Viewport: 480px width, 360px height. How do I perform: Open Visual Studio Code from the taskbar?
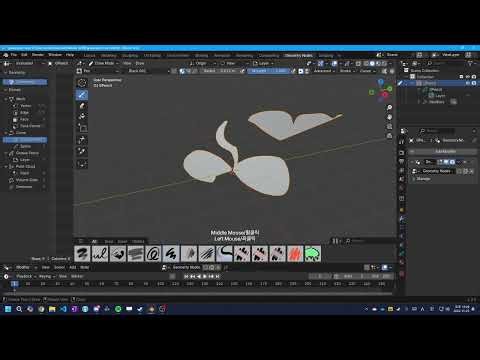coord(63,309)
